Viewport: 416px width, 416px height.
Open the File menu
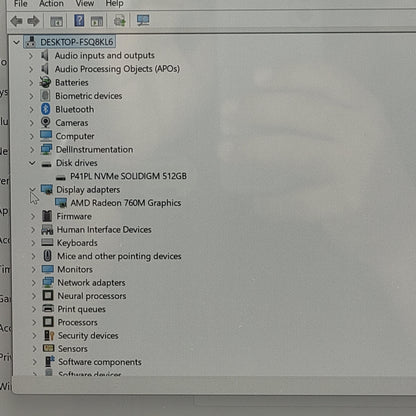point(21,4)
